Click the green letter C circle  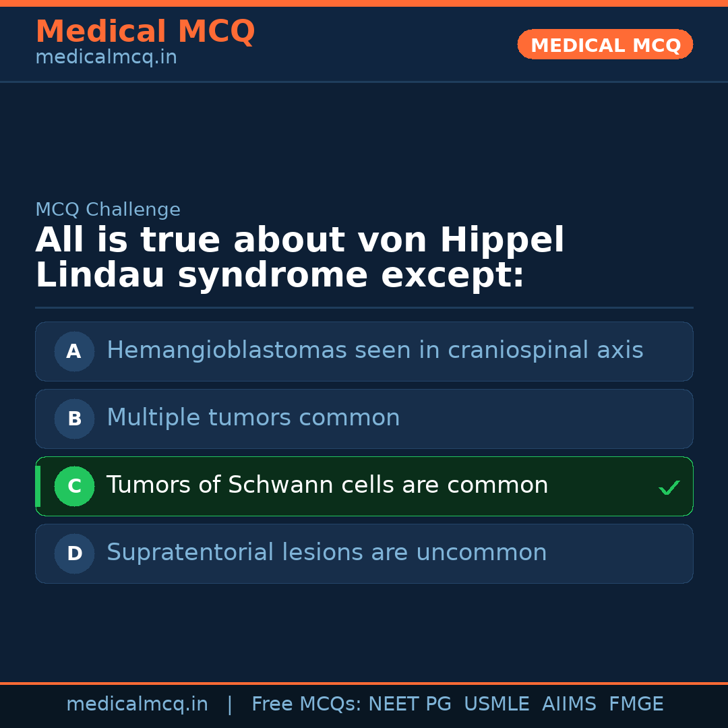click(74, 486)
